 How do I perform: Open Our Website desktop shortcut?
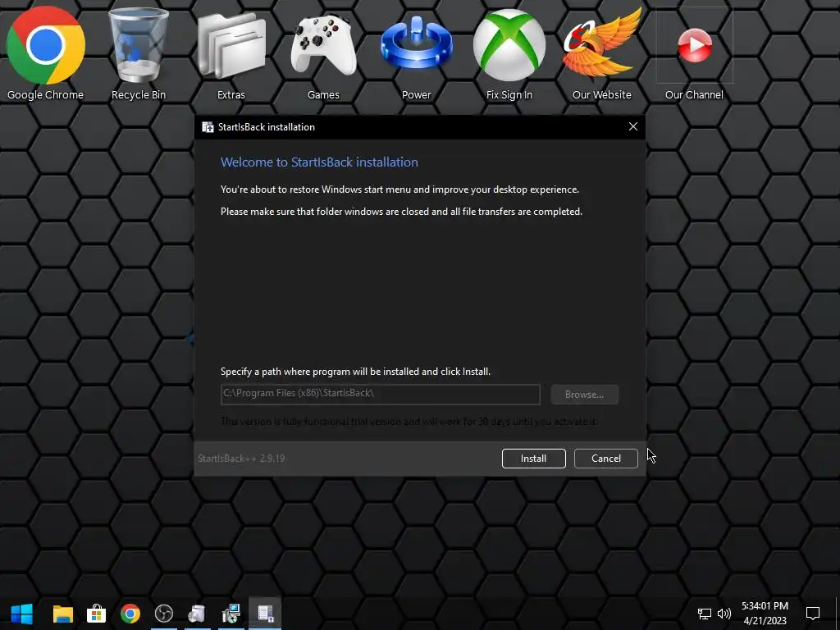tap(601, 52)
